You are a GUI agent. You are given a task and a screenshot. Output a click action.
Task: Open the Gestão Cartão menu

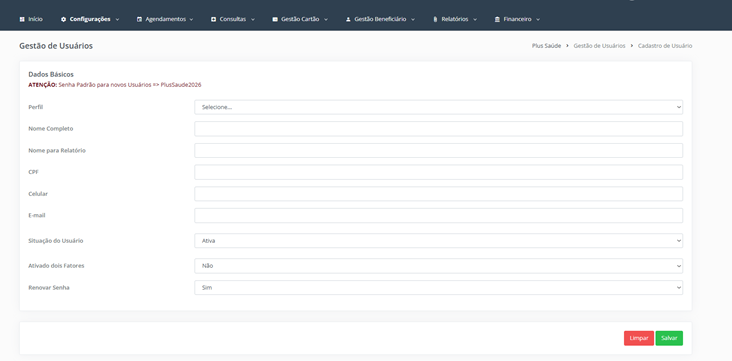pyautogui.click(x=300, y=20)
